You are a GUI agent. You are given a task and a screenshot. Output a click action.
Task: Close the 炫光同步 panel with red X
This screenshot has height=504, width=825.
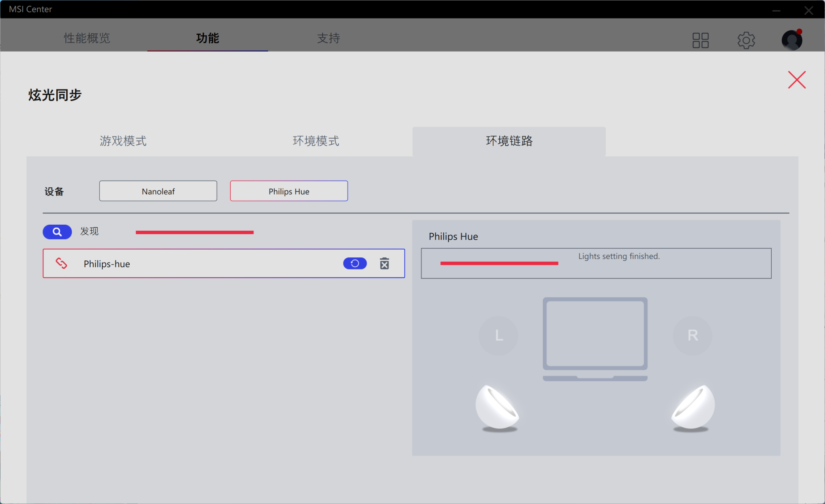[x=797, y=80]
